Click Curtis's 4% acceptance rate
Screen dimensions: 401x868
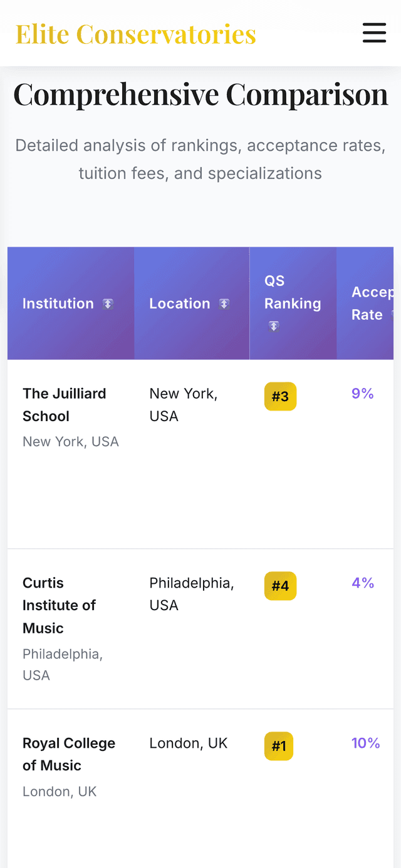coord(363,583)
